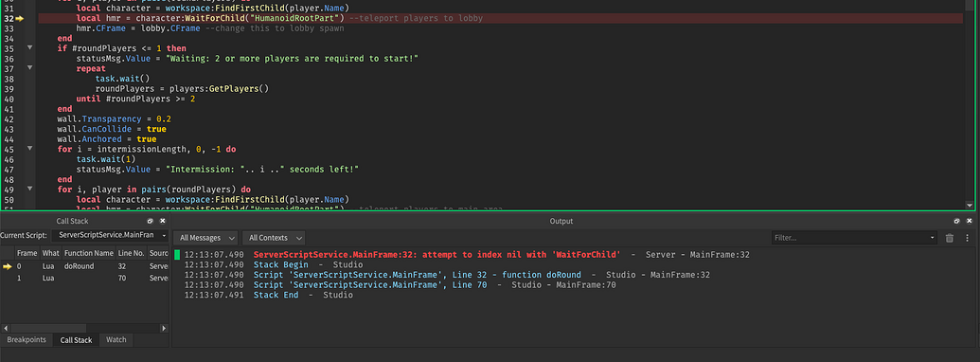
Task: Select the doRound frame in Call Stack
Action: pyautogui.click(x=84, y=266)
